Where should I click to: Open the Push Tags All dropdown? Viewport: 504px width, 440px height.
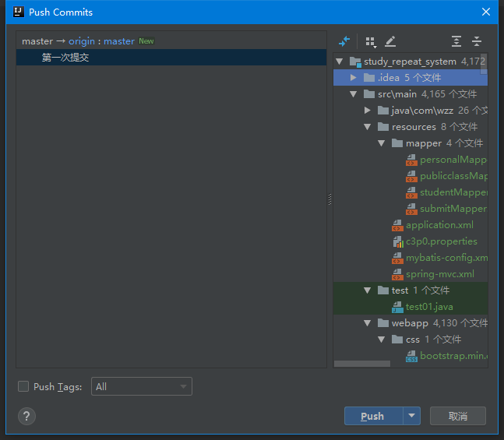tap(142, 386)
